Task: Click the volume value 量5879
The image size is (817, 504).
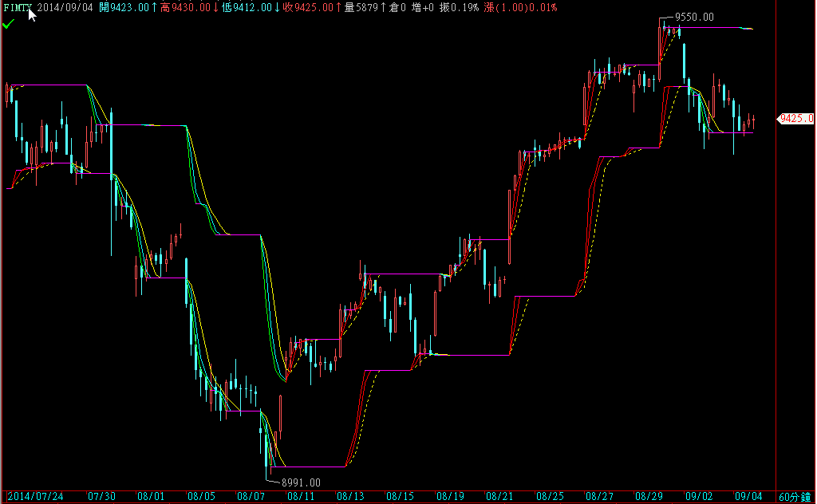Action: pos(365,8)
